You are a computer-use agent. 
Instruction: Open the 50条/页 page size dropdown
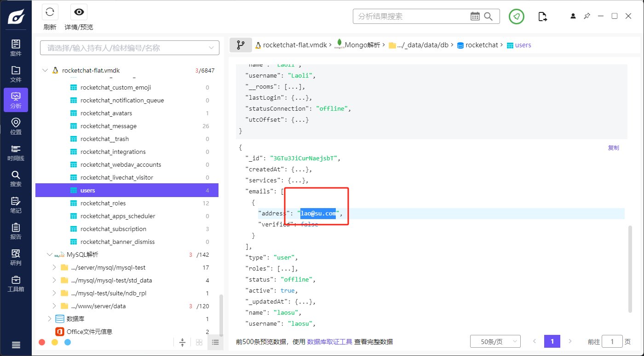[495, 341]
